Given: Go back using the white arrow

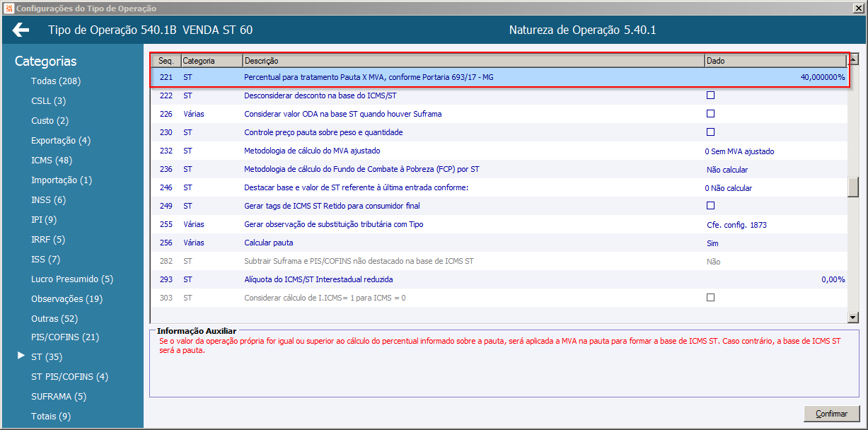Looking at the screenshot, I should pyautogui.click(x=21, y=30).
